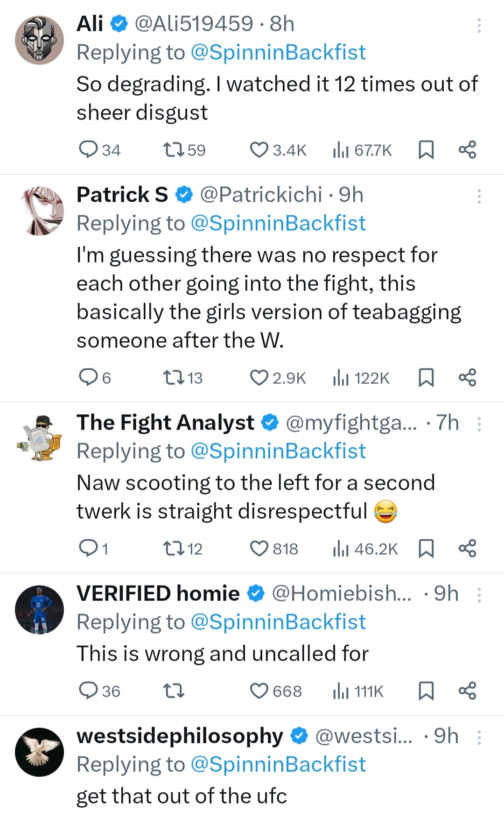This screenshot has height=818, width=504.
Task: Bookmark VERIFIED homie's reply
Action: click(x=426, y=691)
